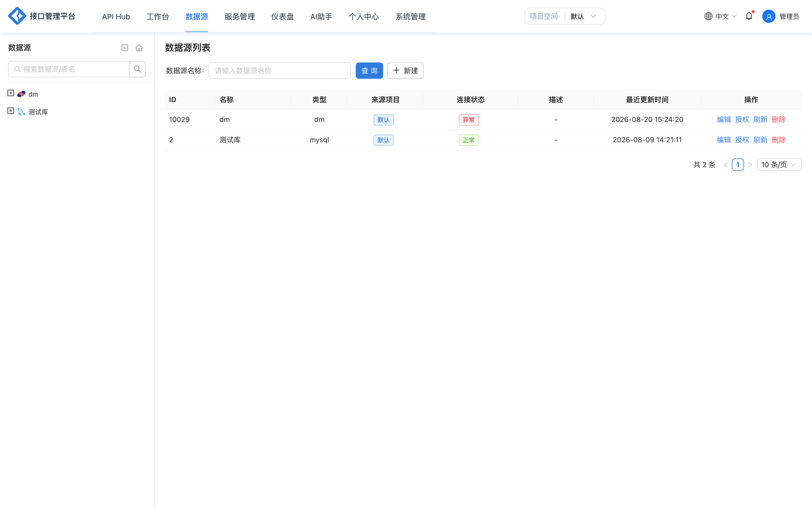Screen dimensions: 812x508
Task: Select page 1 in pagination
Action: click(x=737, y=165)
